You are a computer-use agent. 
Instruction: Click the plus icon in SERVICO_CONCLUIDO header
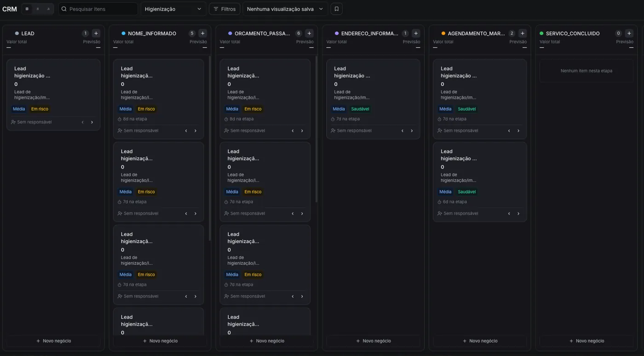click(629, 33)
